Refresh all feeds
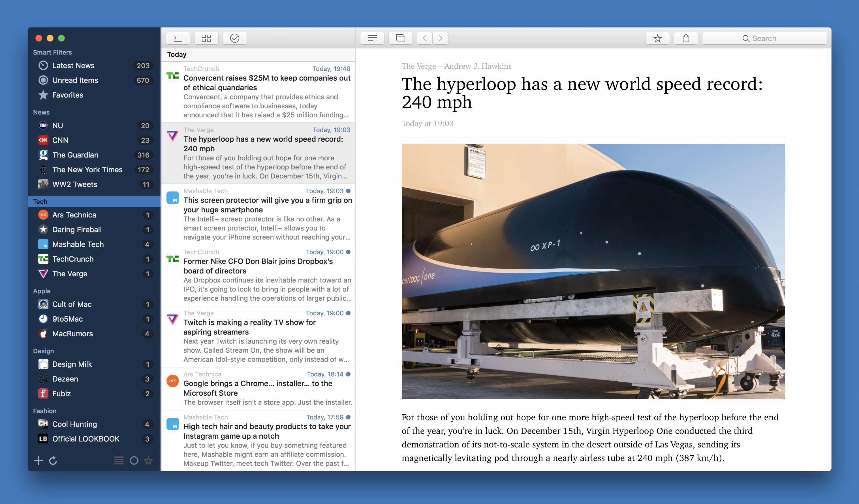 click(x=53, y=460)
